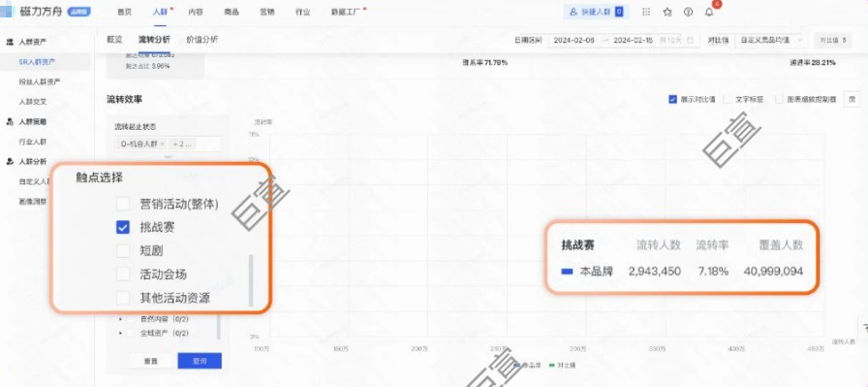This screenshot has height=387, width=868.
Task: Click the touchpoint list scrollbar
Action: click(251, 280)
